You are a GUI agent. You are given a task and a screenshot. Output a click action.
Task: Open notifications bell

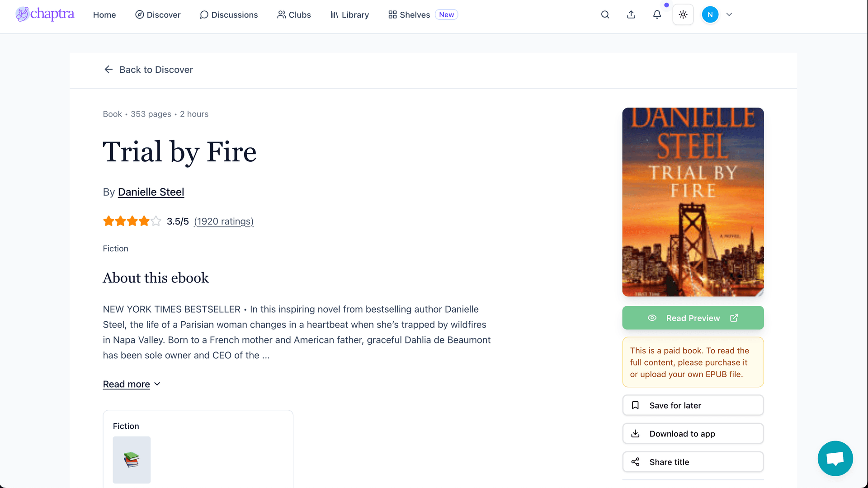click(657, 14)
